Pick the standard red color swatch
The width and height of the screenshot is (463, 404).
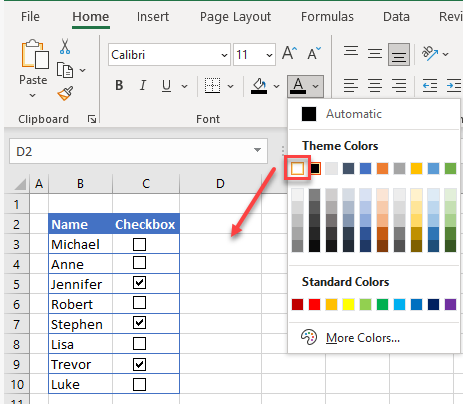coord(314,304)
